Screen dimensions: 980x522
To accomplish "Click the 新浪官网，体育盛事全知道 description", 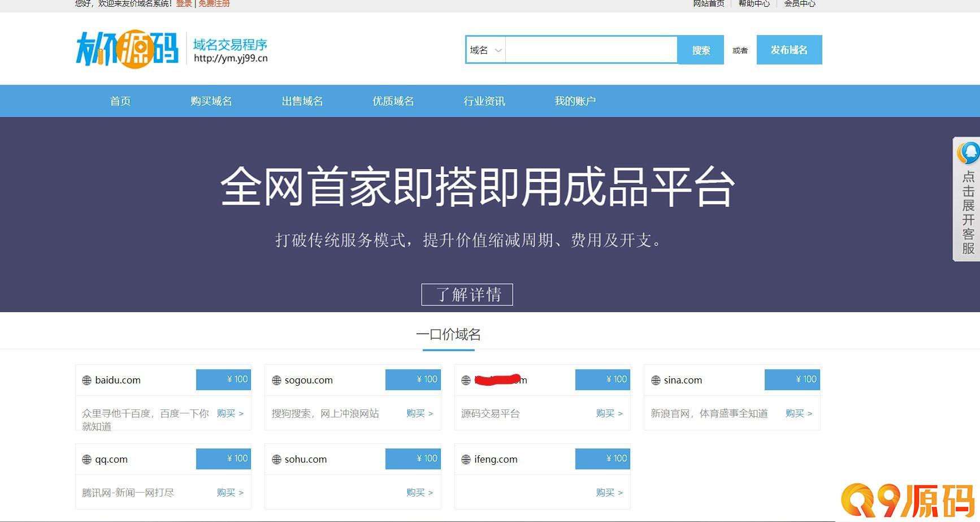I will point(709,413).
